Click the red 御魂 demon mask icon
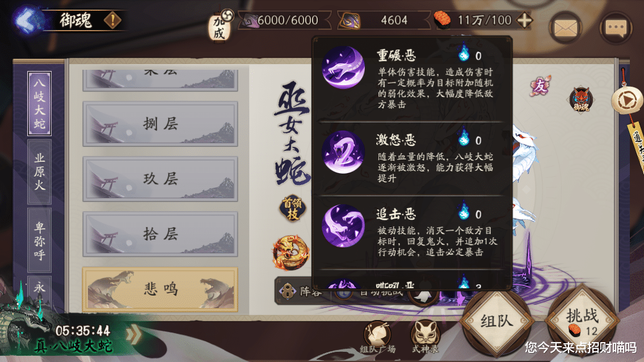Viewport: 644px width, 362px height. [581, 99]
